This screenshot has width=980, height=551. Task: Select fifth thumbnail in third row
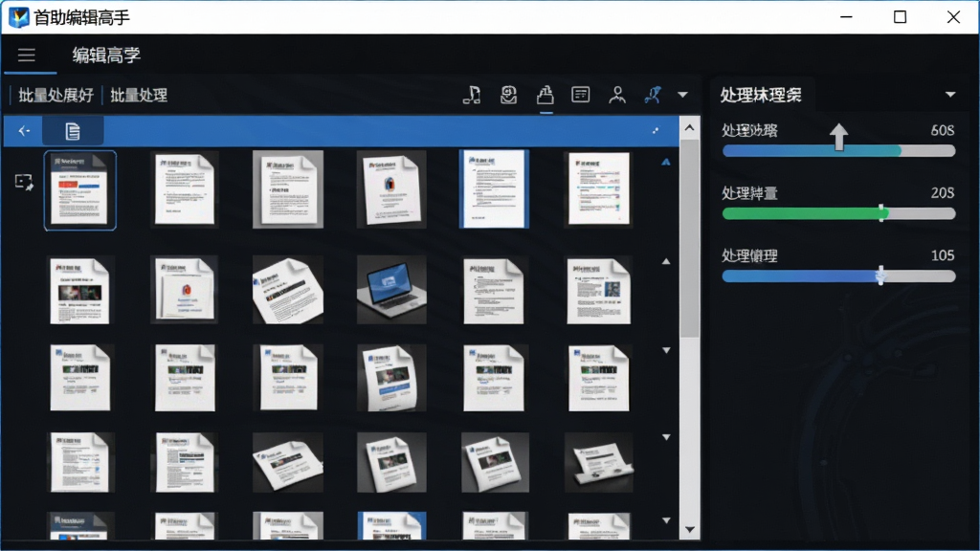[x=494, y=377]
